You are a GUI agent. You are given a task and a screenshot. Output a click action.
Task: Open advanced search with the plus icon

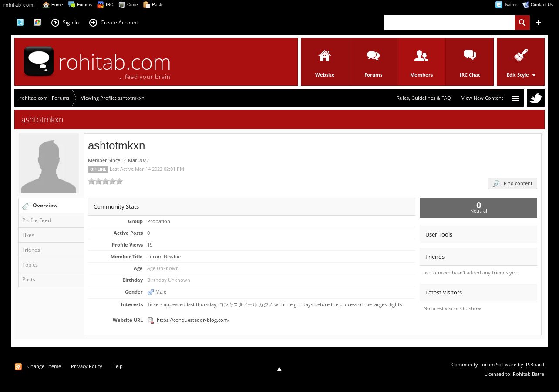pos(539,23)
